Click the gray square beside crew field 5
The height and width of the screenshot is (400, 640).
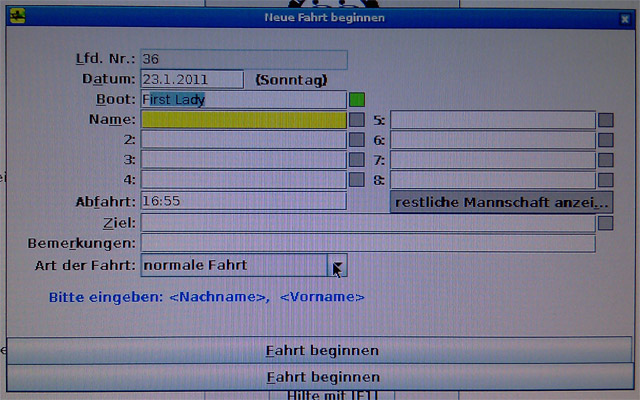(605, 120)
